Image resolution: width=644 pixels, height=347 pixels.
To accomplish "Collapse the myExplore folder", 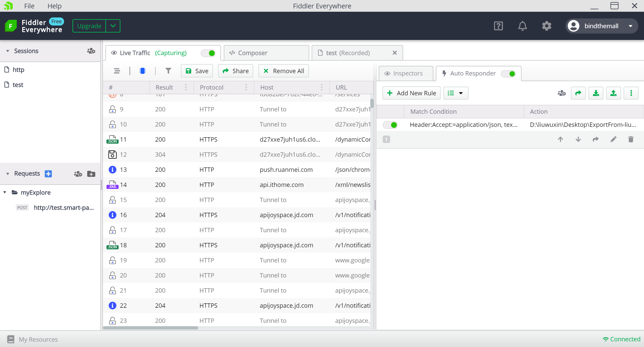I will 5,193.
